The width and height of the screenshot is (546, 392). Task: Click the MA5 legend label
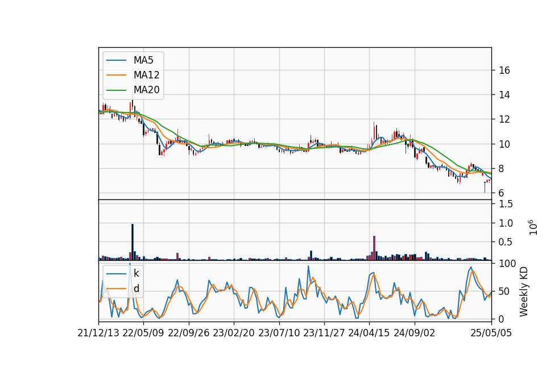pyautogui.click(x=143, y=60)
